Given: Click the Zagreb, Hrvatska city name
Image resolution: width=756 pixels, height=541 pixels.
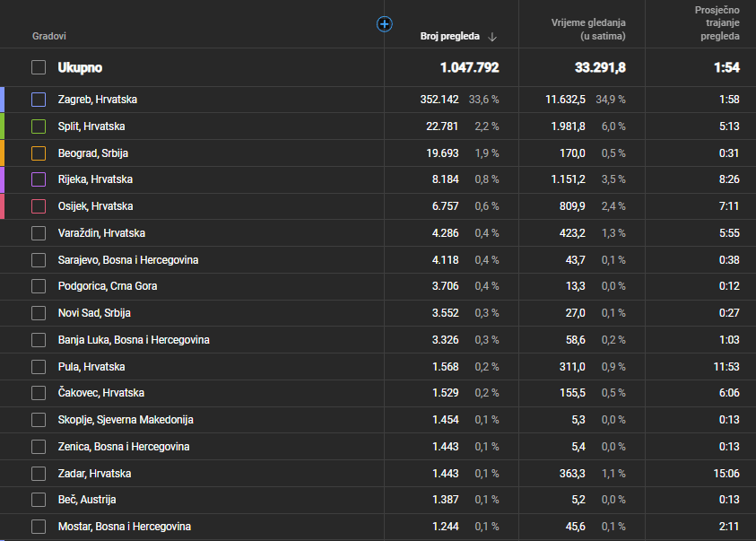Looking at the screenshot, I should pyautogui.click(x=97, y=100).
